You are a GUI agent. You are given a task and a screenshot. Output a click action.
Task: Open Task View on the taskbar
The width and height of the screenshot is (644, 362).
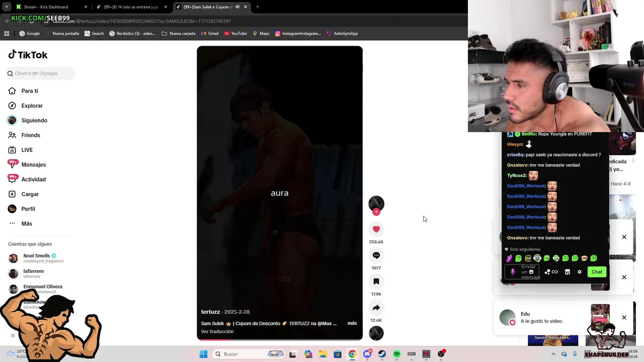(293, 354)
